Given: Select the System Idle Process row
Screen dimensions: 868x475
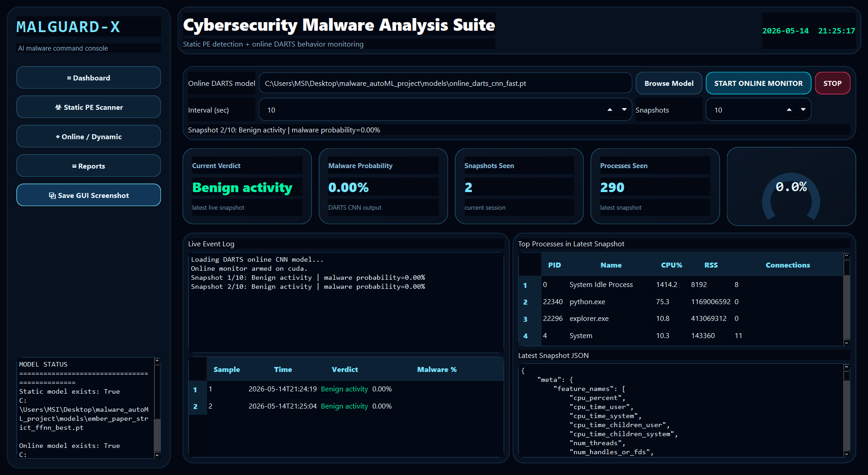Looking at the screenshot, I should (x=681, y=285).
